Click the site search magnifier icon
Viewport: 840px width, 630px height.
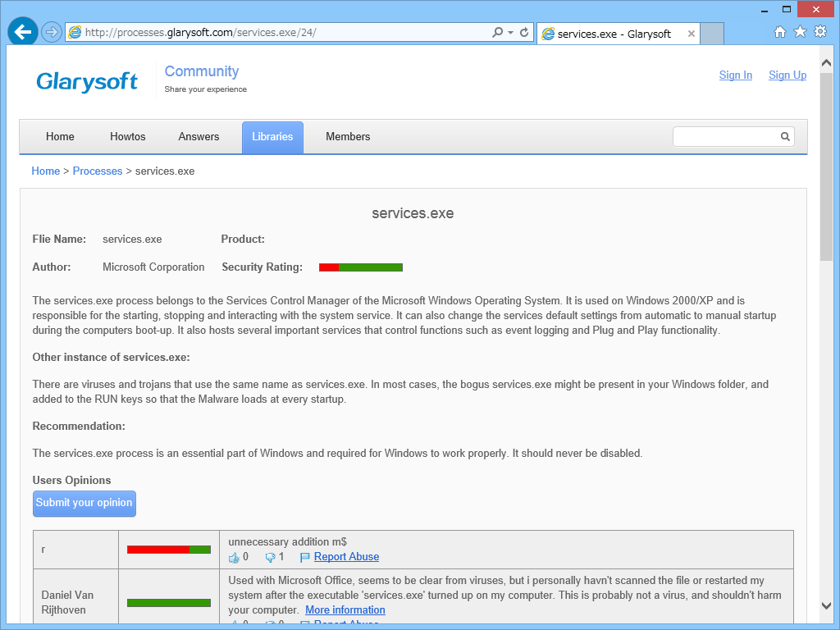pos(785,137)
